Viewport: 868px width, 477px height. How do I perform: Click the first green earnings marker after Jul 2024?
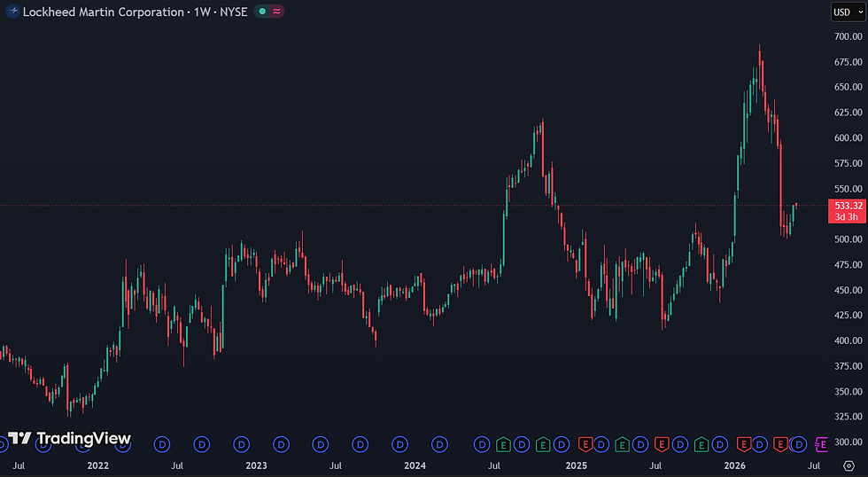click(x=503, y=444)
